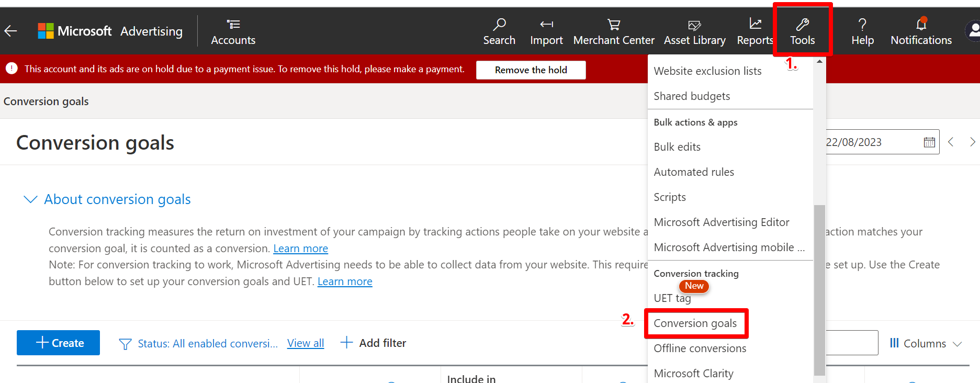
Task: Click the blue Create button
Action: click(58, 343)
